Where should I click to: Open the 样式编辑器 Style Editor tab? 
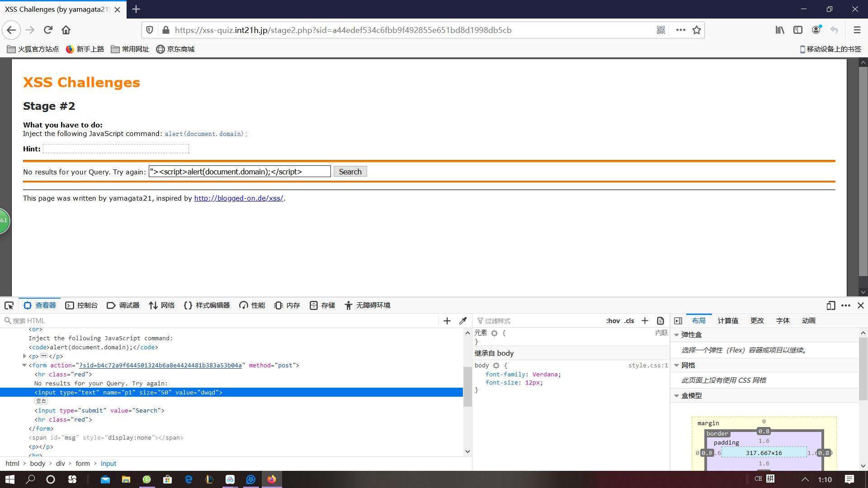[207, 305]
